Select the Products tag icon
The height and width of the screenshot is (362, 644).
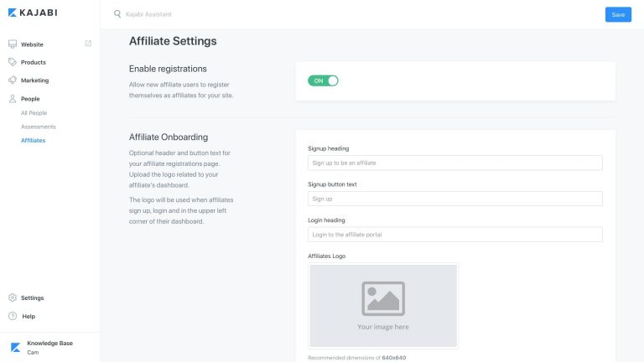[x=13, y=62]
